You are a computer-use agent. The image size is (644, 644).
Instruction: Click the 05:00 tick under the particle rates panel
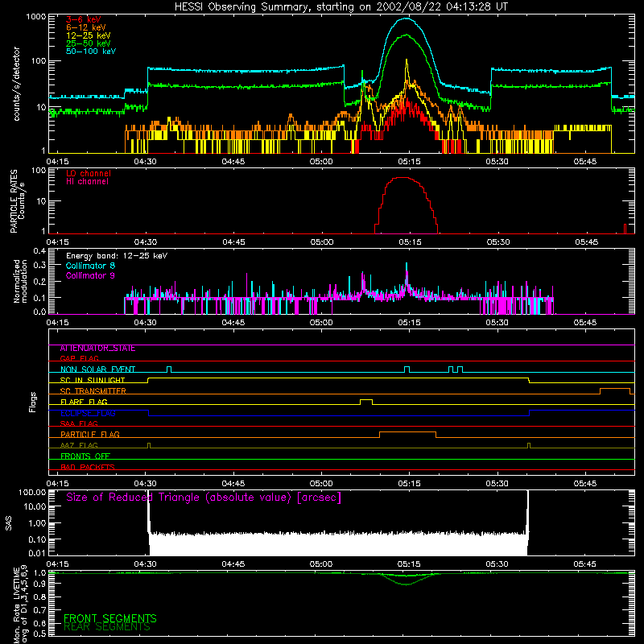pos(321,242)
